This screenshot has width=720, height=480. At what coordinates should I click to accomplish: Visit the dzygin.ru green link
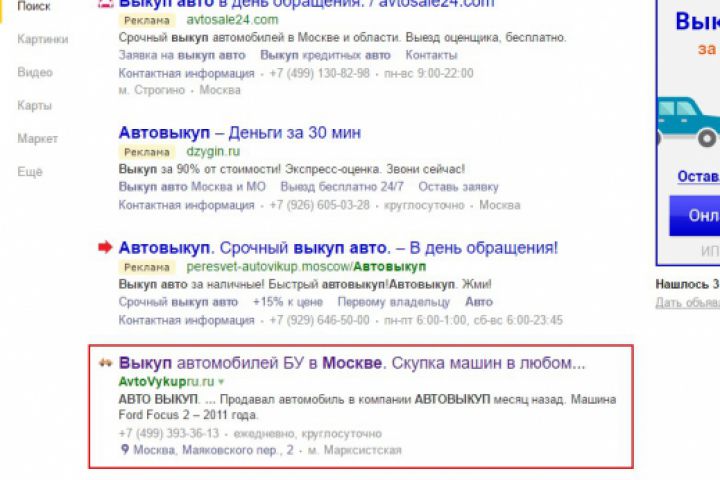coord(213,152)
